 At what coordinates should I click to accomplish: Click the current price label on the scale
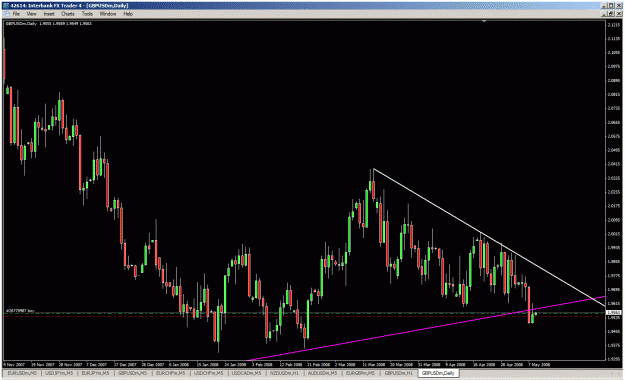pos(613,313)
